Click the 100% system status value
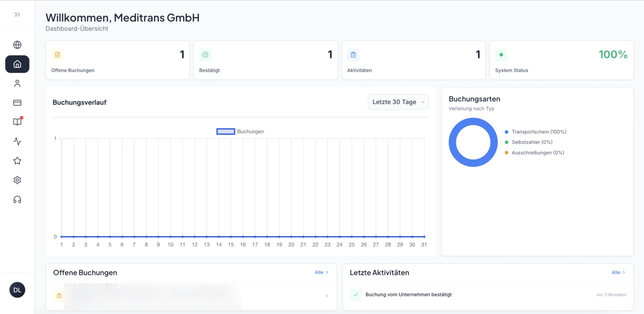644x314 pixels. (x=613, y=54)
